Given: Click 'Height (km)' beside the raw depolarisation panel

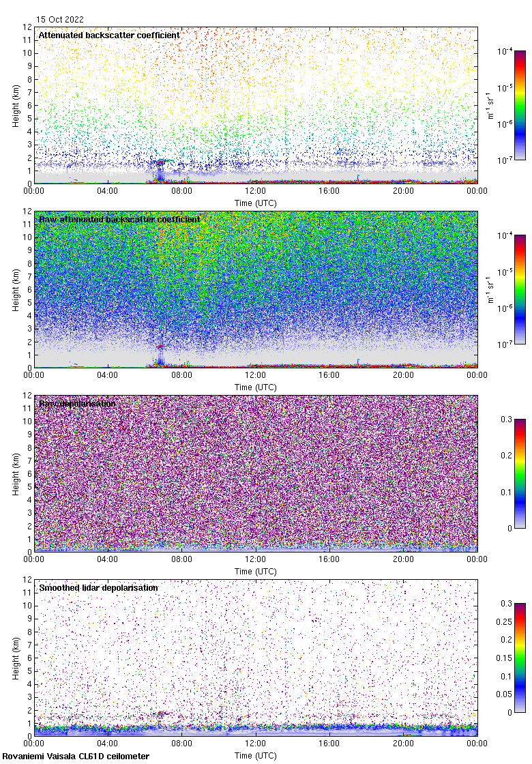Looking at the screenshot, I should pyautogui.click(x=16, y=473).
